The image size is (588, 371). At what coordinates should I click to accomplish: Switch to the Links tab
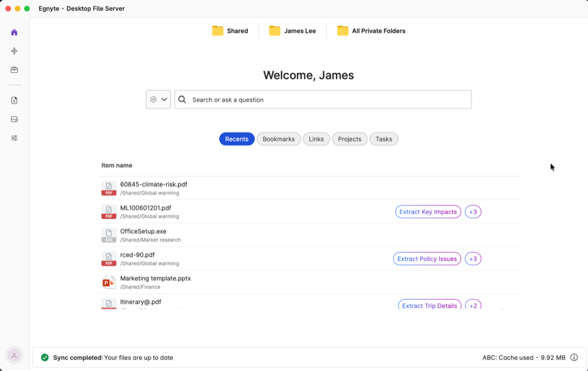[316, 139]
